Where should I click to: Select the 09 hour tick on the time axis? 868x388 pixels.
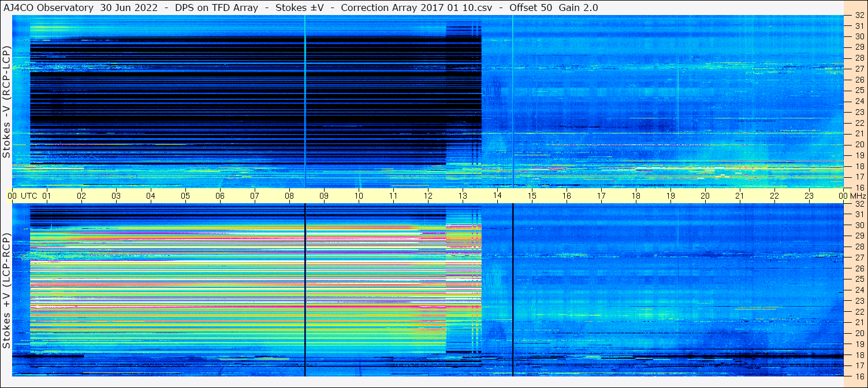pyautogui.click(x=324, y=196)
